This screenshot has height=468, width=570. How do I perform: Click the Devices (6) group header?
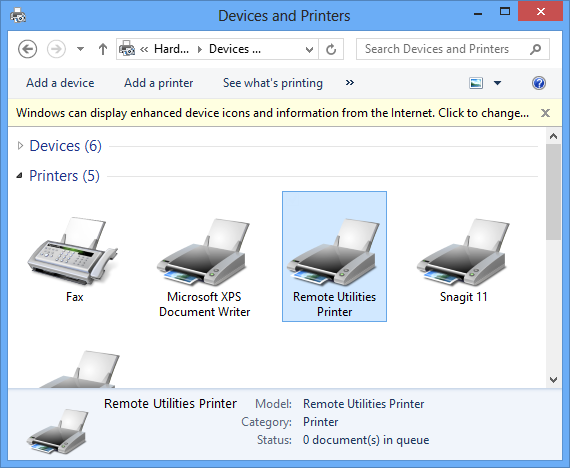[65, 146]
